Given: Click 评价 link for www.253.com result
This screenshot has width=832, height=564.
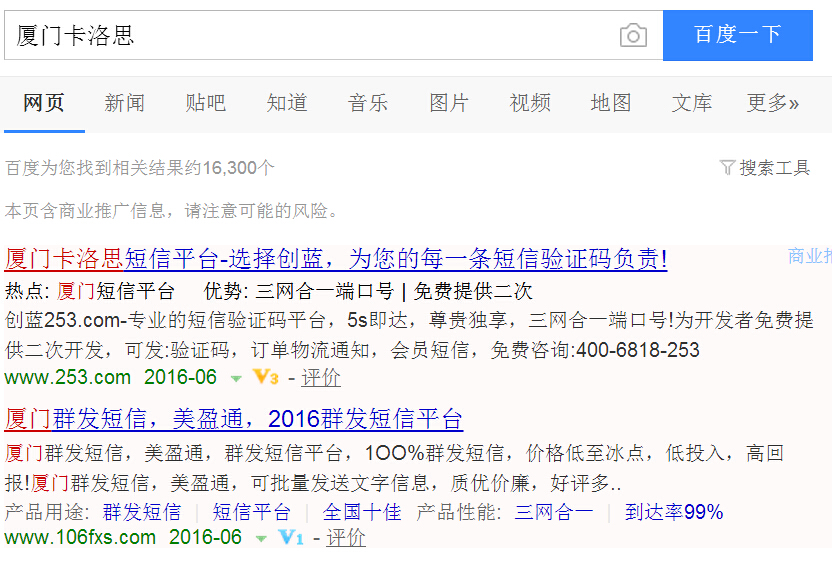Looking at the screenshot, I should point(321,377).
